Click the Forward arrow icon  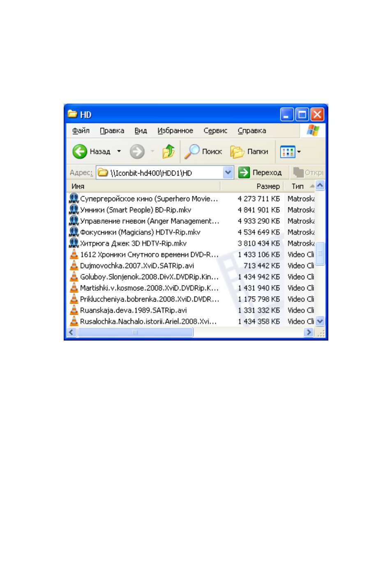coord(137,152)
